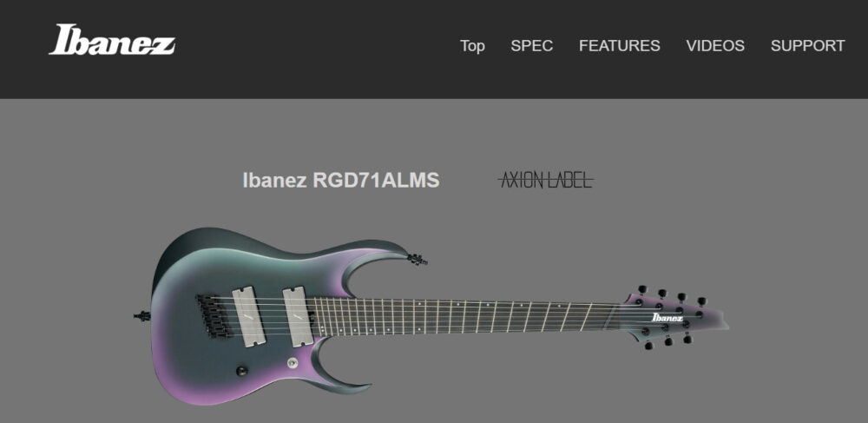Click the upper row of tuning pegs
Image resolution: width=868 pixels, height=423 pixels.
click(671, 297)
